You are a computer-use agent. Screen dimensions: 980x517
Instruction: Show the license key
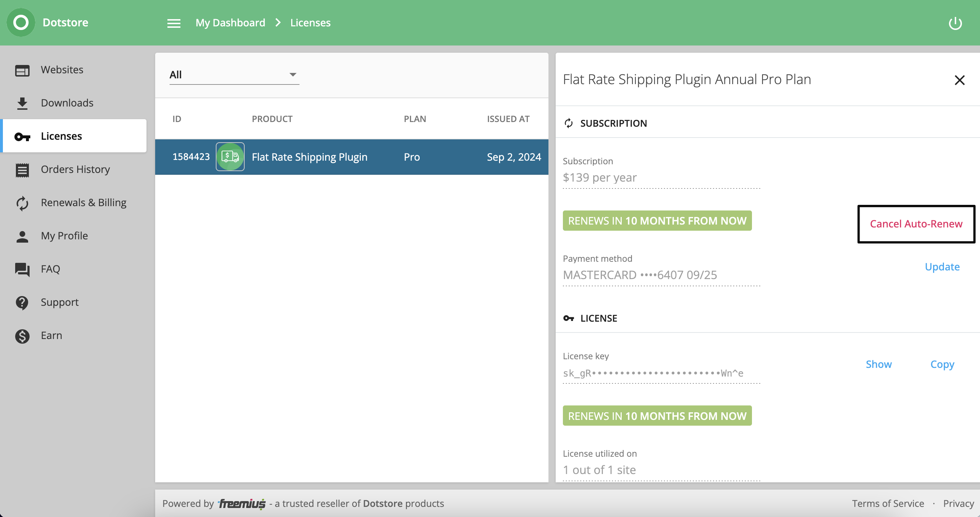(x=878, y=364)
